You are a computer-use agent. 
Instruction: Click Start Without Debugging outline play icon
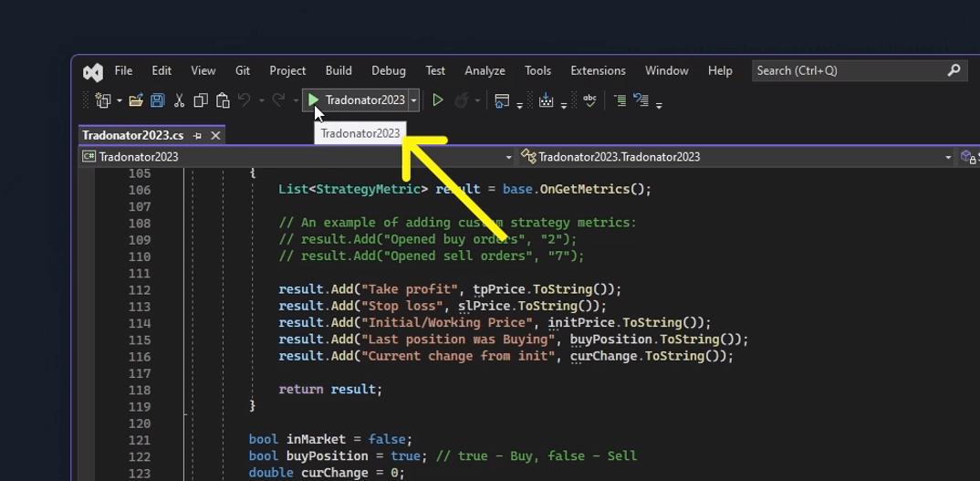(438, 100)
